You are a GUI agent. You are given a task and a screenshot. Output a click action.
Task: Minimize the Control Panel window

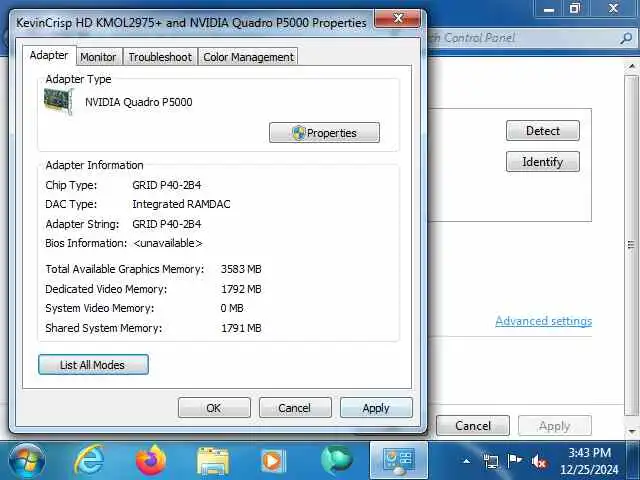coord(549,9)
